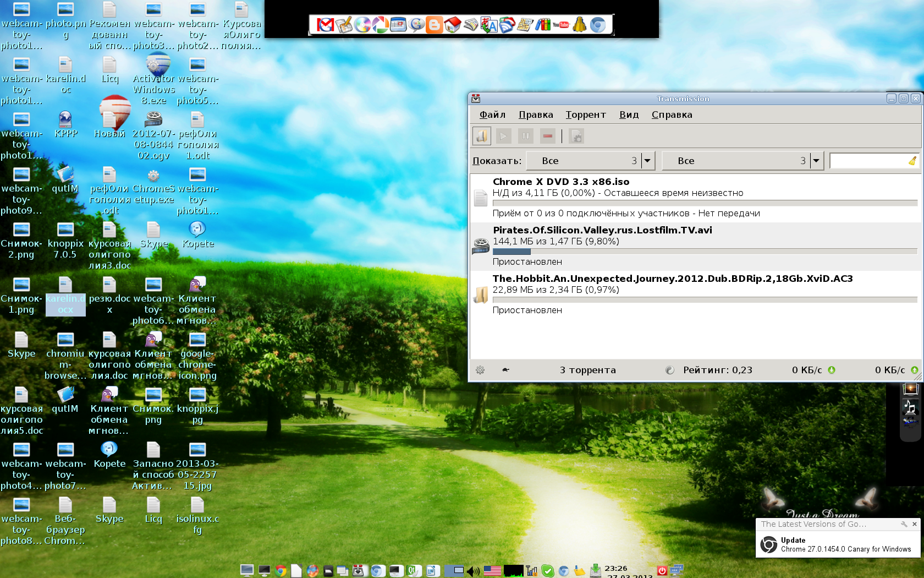Screen dimensions: 924x578
Task: Open the Вид menu
Action: 629,114
